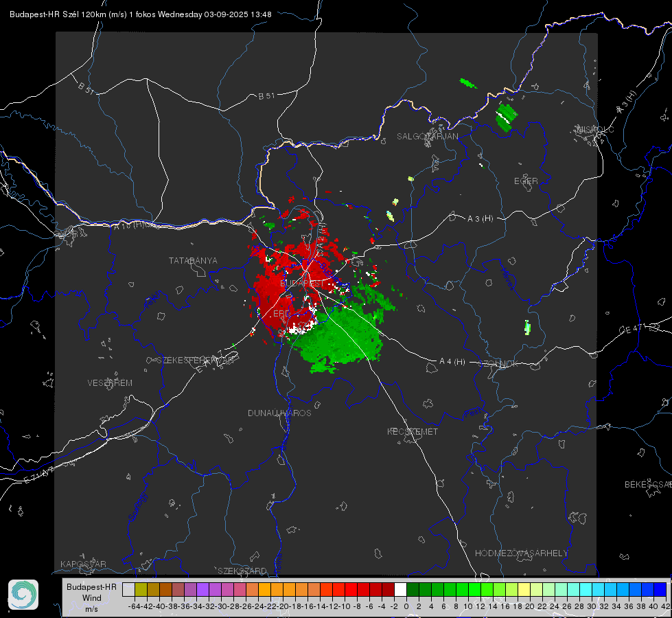Click the small green echo north of Szolnok
The image size is (672, 618).
coord(528,328)
